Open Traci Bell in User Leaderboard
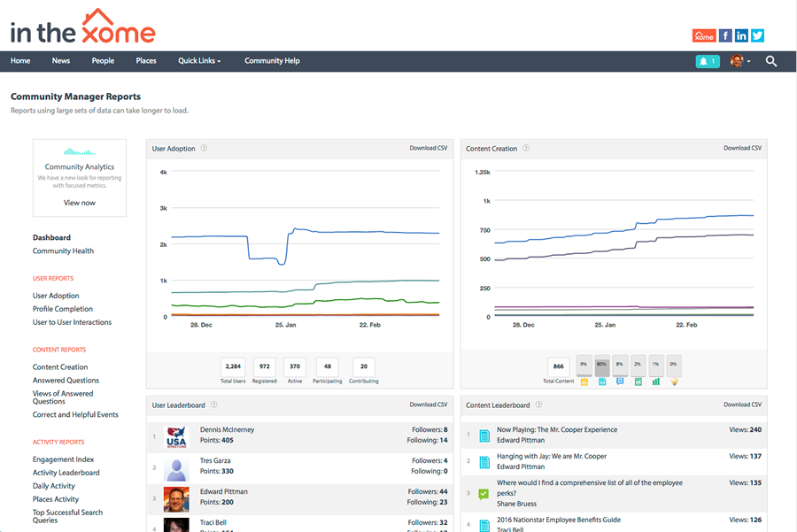Image resolution: width=797 pixels, height=532 pixels. 213,523
